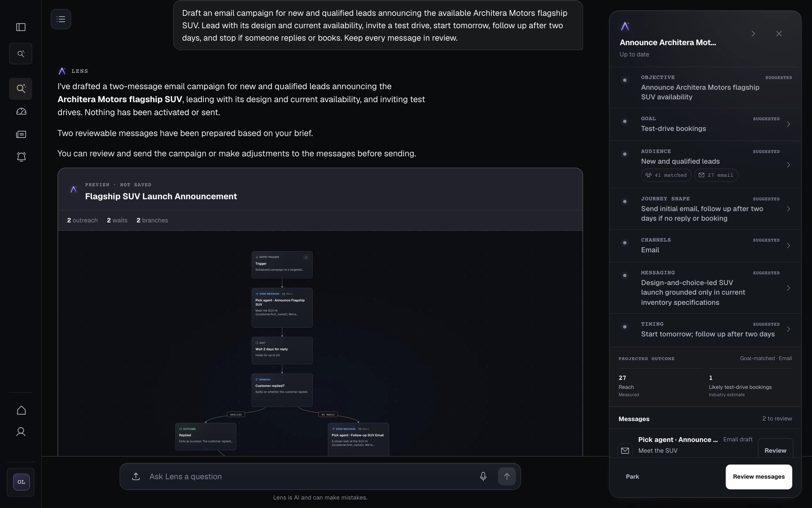Viewport: 812px width, 508px height.
Task: Click the Flagship SUV Launch Announcement title
Action: 161,196
